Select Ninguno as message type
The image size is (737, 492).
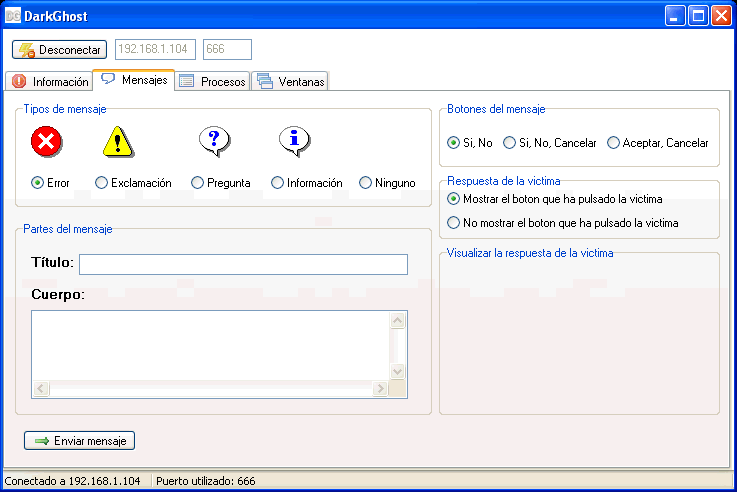(x=366, y=183)
